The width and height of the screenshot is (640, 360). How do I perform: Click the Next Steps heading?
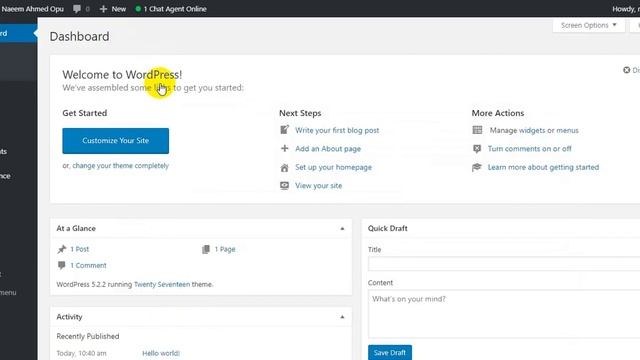pos(300,113)
